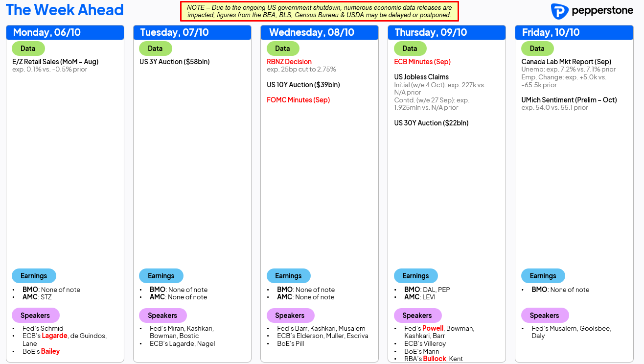Click Thursday's 'BMO: DAL, PEP' line
The height and width of the screenshot is (364, 644).
(x=427, y=290)
